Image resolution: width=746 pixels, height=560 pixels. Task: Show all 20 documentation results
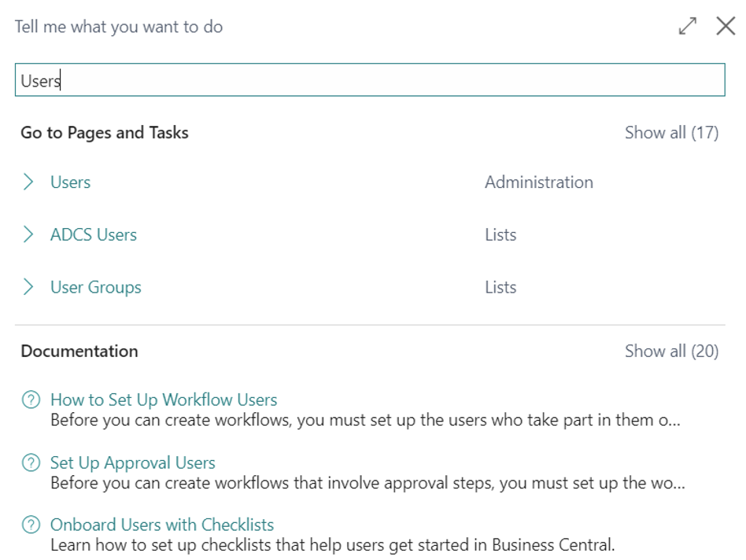(x=671, y=352)
